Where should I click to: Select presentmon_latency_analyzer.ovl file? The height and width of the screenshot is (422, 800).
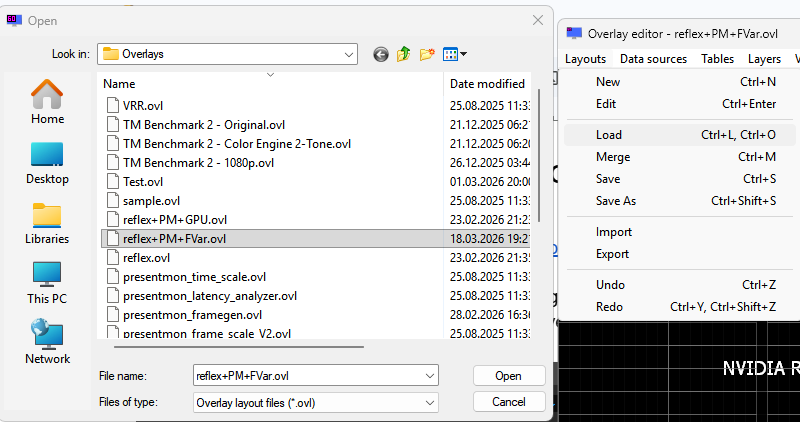click(210, 296)
